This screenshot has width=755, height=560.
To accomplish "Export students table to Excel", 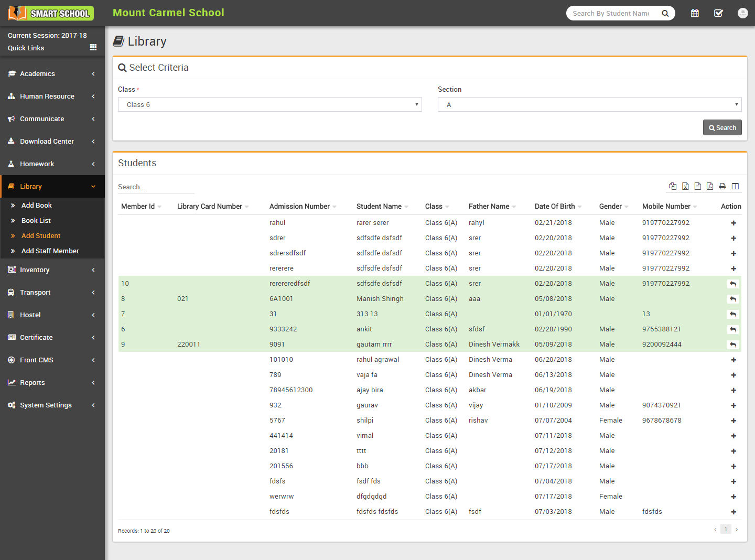I will [x=685, y=186].
